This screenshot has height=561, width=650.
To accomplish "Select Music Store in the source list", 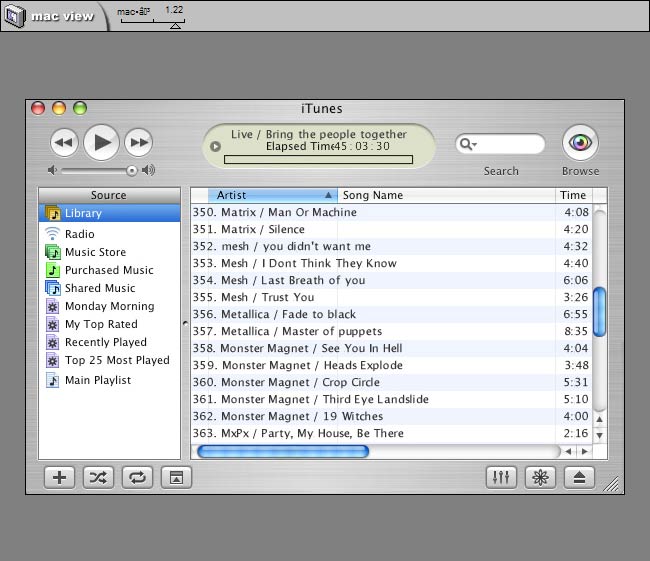I will coord(95,252).
